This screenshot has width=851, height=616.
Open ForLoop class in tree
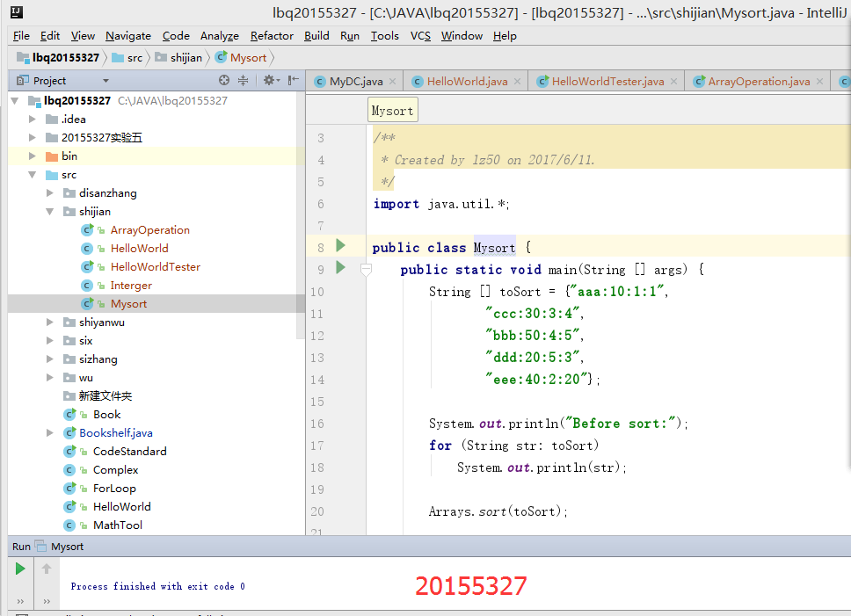point(114,488)
